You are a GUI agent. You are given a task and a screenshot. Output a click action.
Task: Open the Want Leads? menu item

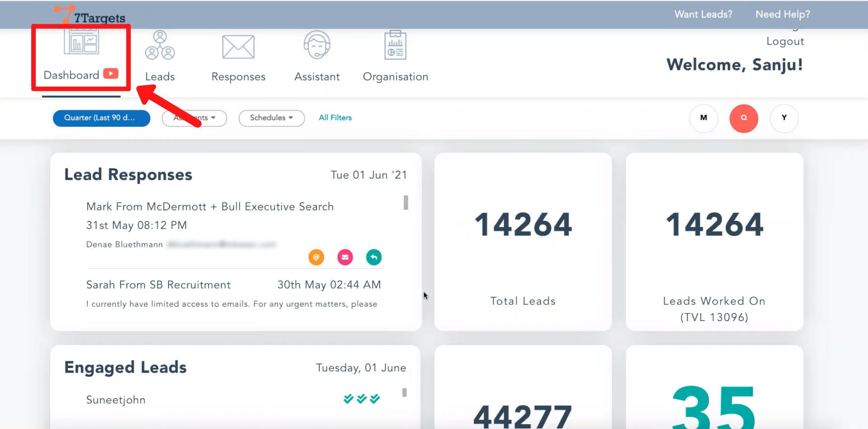(703, 14)
